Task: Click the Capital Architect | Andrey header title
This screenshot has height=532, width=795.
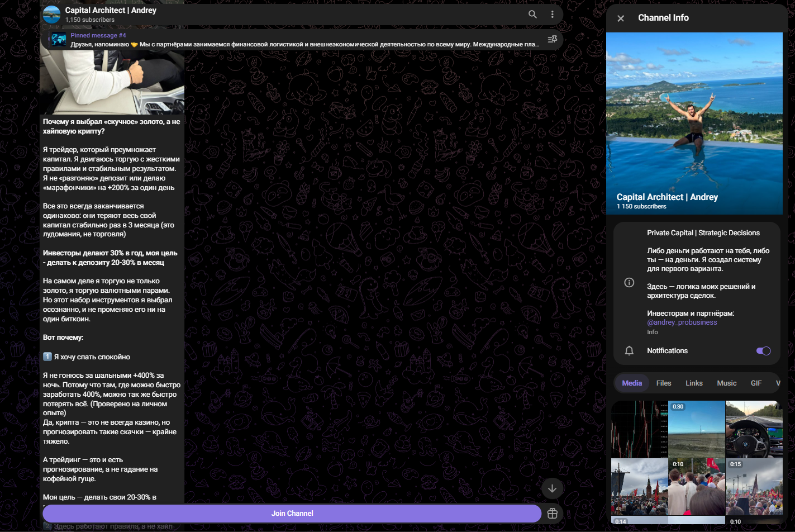Action: tap(111, 10)
